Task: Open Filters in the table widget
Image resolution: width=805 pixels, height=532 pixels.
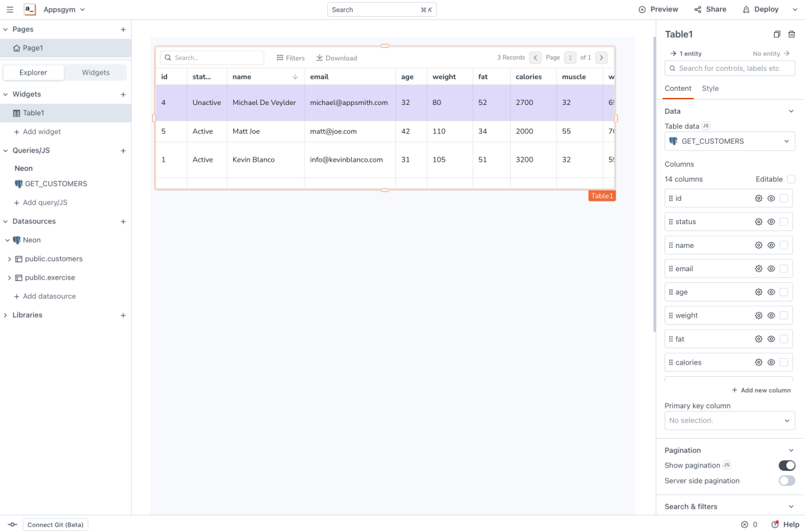Action: click(x=290, y=57)
